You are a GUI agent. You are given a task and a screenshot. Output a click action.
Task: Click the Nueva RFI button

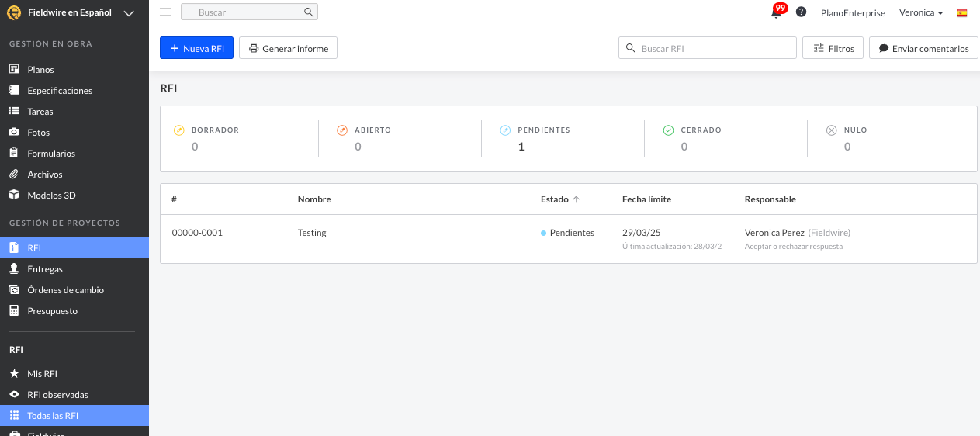pyautogui.click(x=196, y=48)
